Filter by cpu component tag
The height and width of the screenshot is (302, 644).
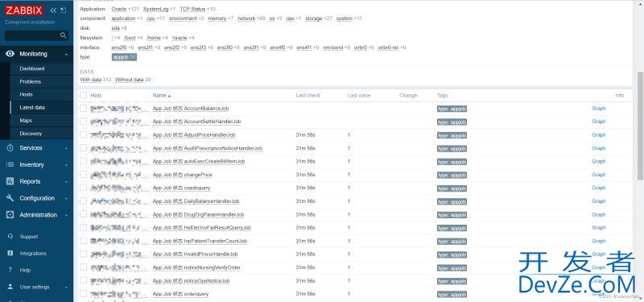pos(151,19)
